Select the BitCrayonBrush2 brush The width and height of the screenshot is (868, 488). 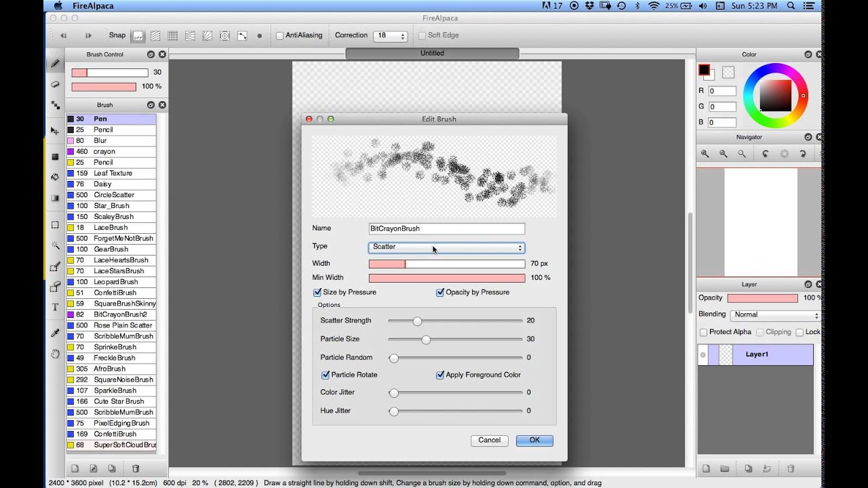click(x=111, y=314)
